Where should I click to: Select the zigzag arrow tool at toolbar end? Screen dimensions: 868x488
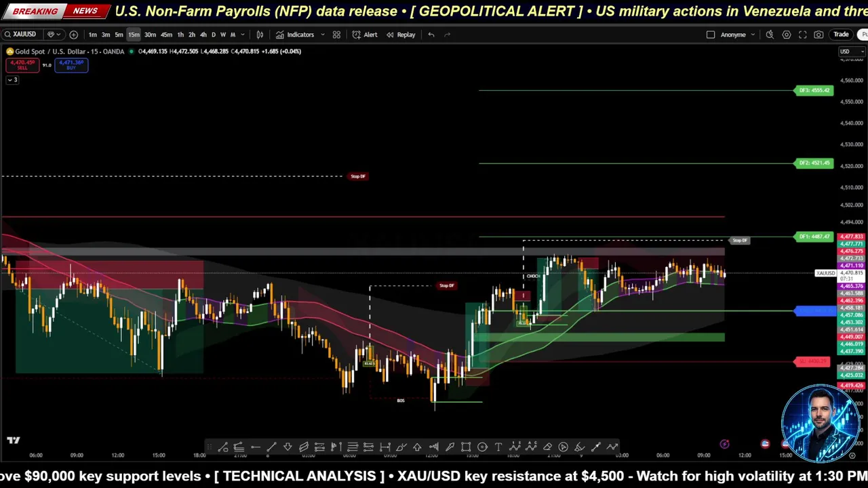612,447
